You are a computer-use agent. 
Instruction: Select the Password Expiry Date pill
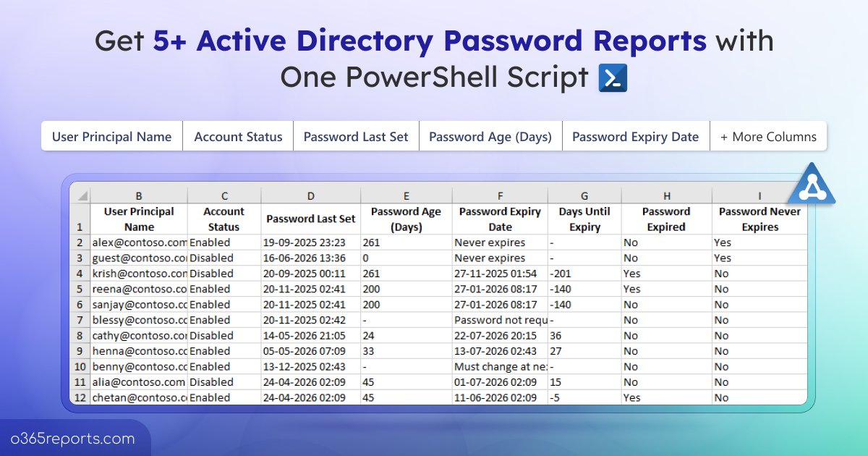click(636, 136)
